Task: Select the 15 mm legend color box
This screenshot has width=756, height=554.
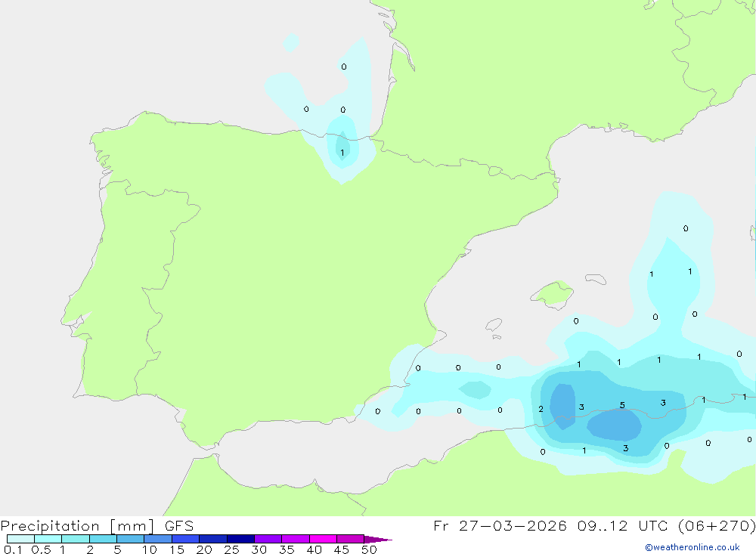Action: click(186, 539)
